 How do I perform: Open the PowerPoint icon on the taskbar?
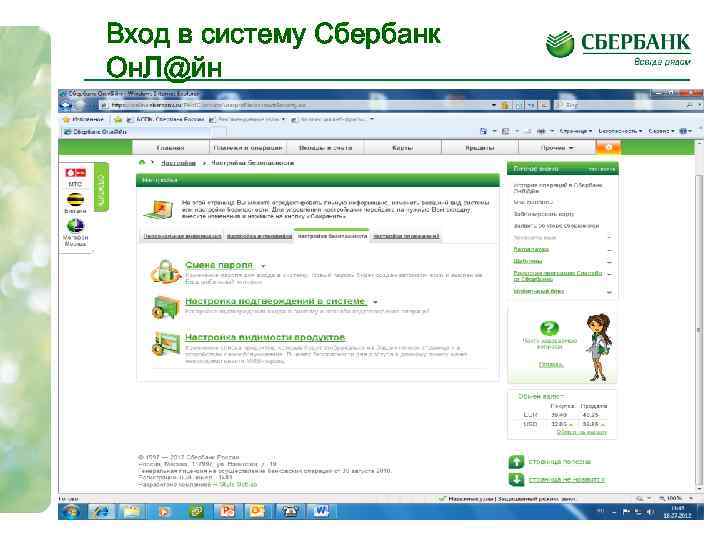pos(227,512)
